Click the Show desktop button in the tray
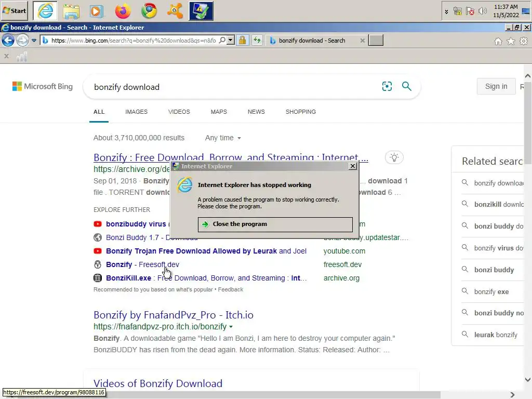Image resolution: width=532 pixels, height=399 pixels. (526, 11)
